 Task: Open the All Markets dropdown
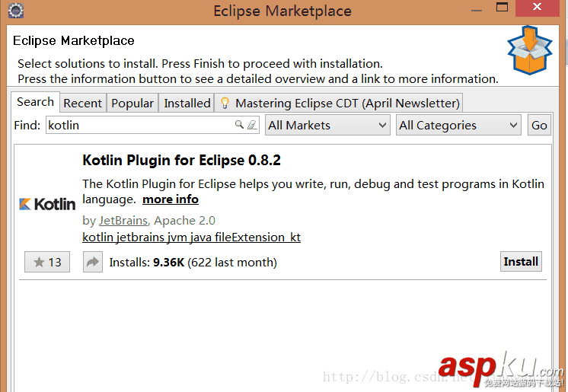tap(327, 126)
